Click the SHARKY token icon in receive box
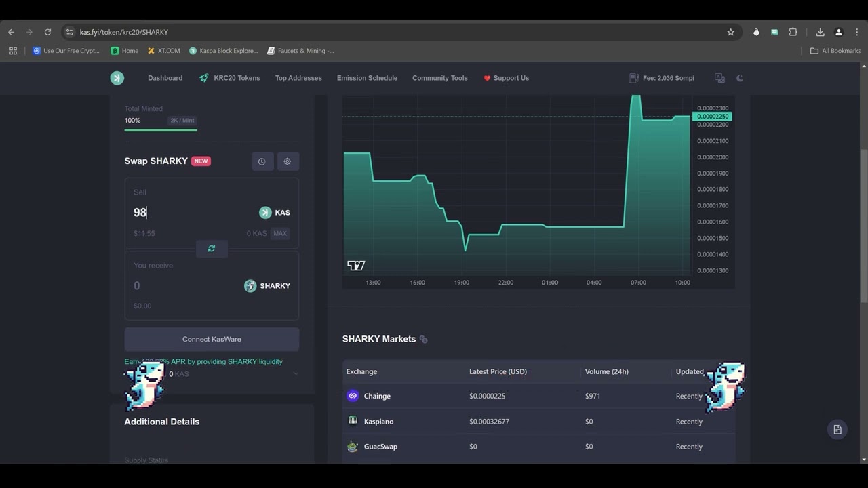The height and width of the screenshot is (488, 868). [x=250, y=286]
